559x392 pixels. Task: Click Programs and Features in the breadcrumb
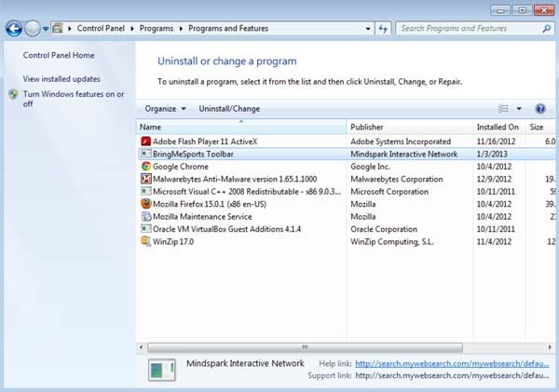[228, 28]
